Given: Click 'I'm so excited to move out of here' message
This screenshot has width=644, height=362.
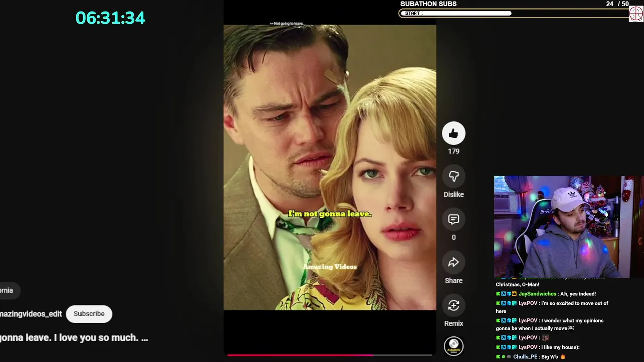Looking at the screenshot, I should (x=552, y=307).
